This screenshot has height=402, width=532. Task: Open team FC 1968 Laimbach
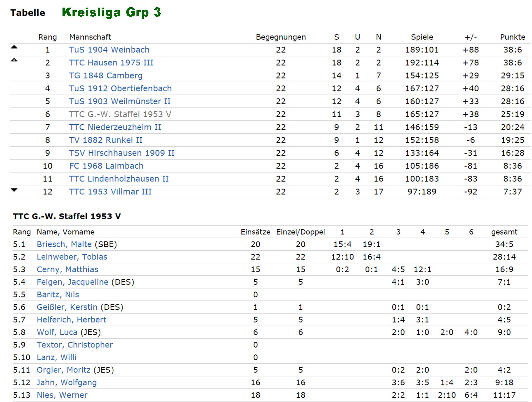point(106,166)
